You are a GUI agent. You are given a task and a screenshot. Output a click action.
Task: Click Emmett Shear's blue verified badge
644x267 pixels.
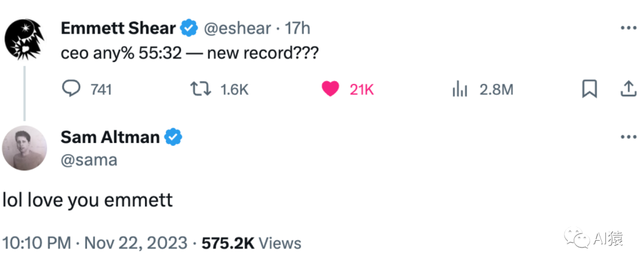click(x=190, y=28)
